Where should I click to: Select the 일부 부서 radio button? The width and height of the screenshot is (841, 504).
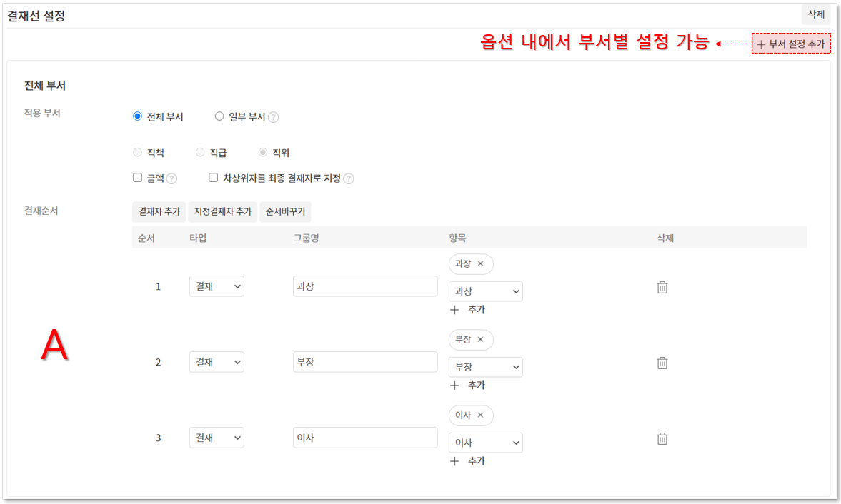point(219,116)
